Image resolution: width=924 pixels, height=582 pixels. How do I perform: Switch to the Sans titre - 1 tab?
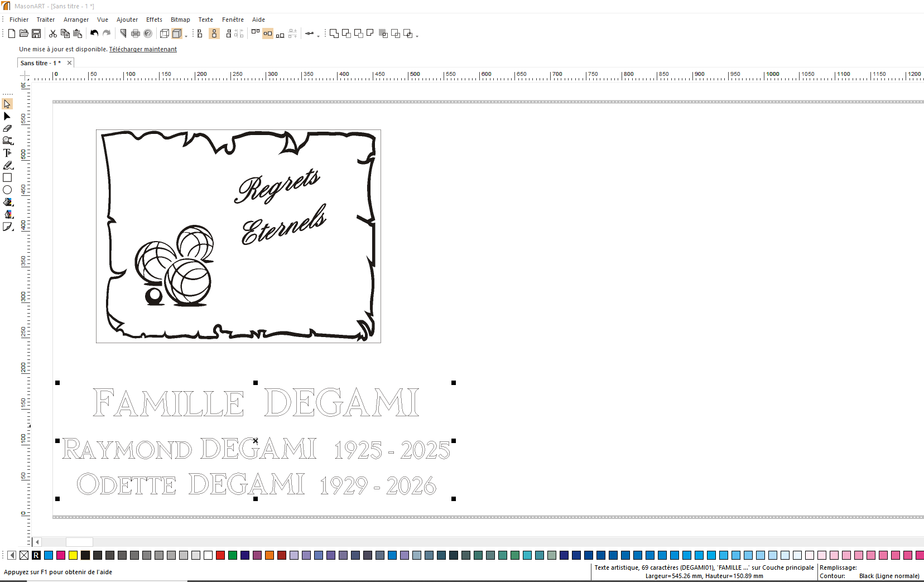coord(41,62)
